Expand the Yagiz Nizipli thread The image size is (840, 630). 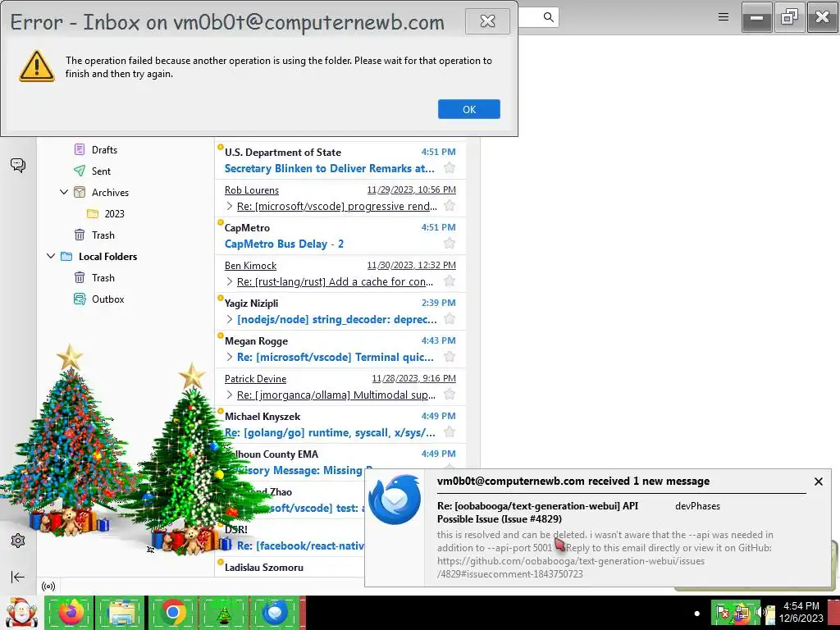(x=230, y=319)
